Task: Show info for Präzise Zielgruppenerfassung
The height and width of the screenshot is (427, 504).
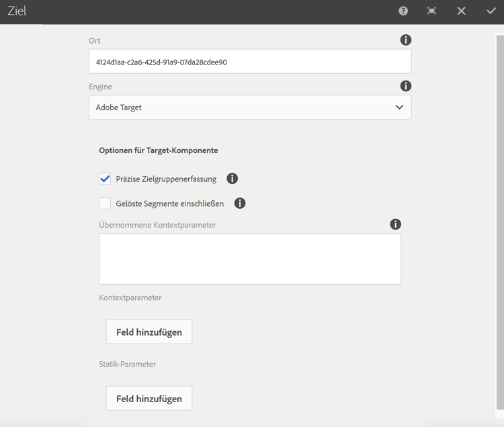Action: 232,179
